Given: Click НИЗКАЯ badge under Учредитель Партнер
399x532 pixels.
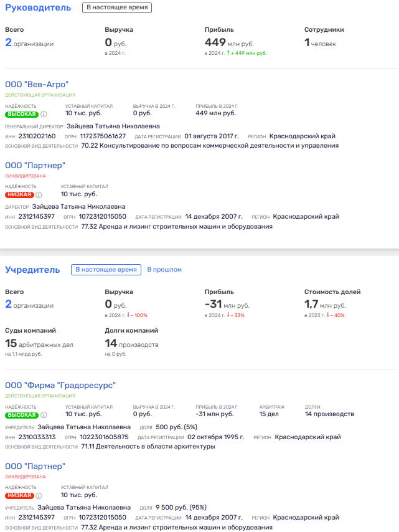Looking at the screenshot, I should 19,496.
